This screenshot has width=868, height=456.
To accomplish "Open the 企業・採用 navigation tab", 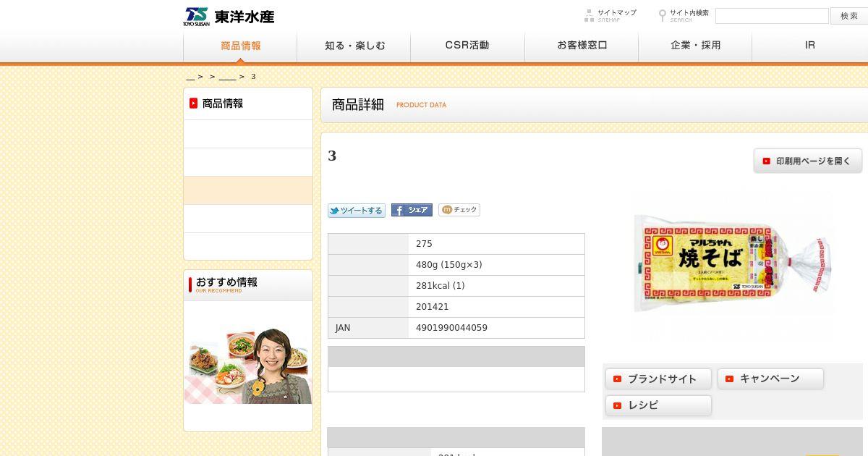I will 695,46.
